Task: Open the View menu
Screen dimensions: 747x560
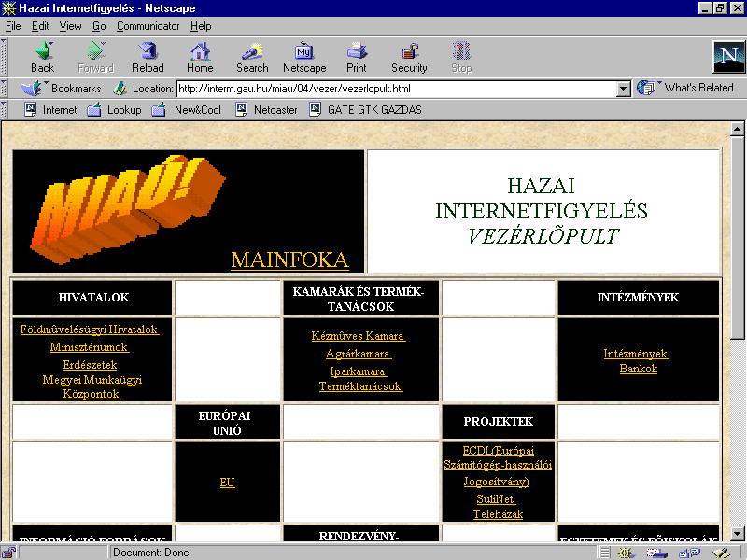Action: coord(71,26)
